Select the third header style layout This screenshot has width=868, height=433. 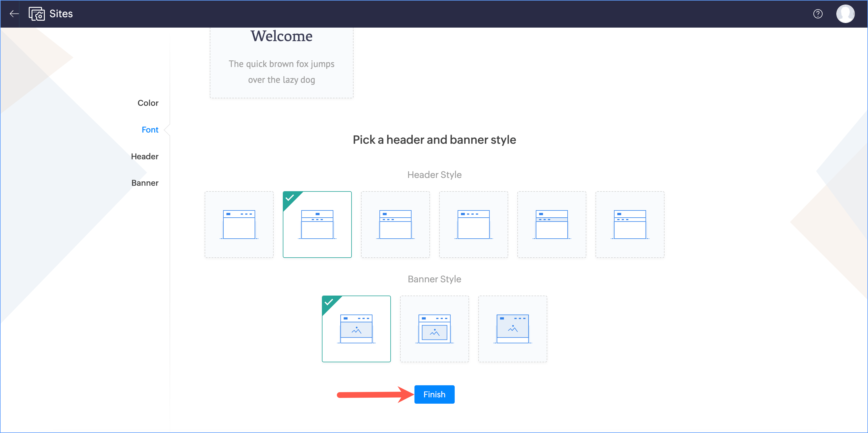pyautogui.click(x=395, y=225)
